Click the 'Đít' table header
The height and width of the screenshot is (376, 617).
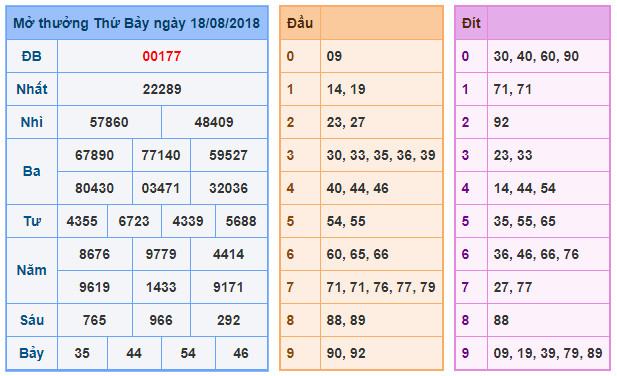pos(471,23)
